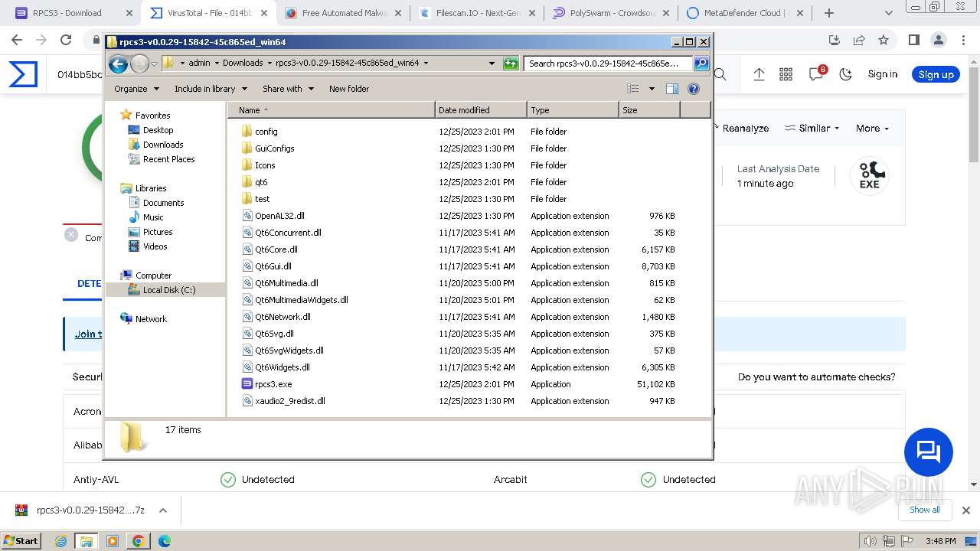Open a new browser tab

(x=829, y=13)
